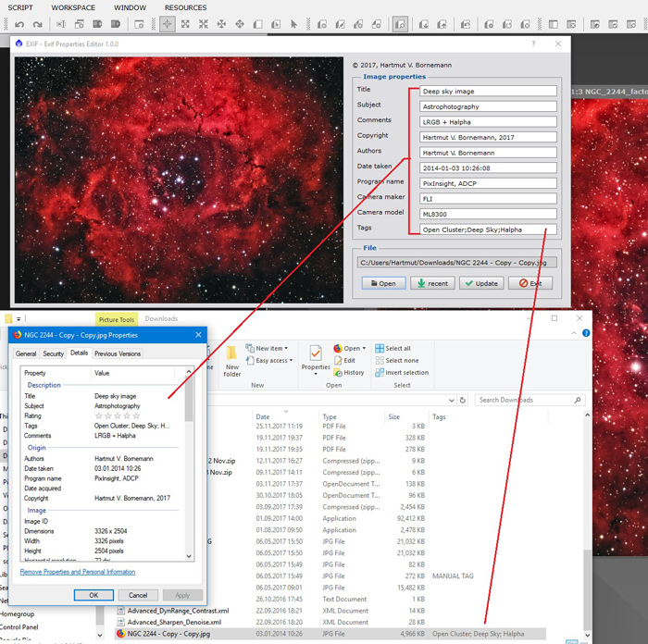Image resolution: width=648 pixels, height=644 pixels.
Task: Click Open button in EXIF editor
Action: [383, 283]
